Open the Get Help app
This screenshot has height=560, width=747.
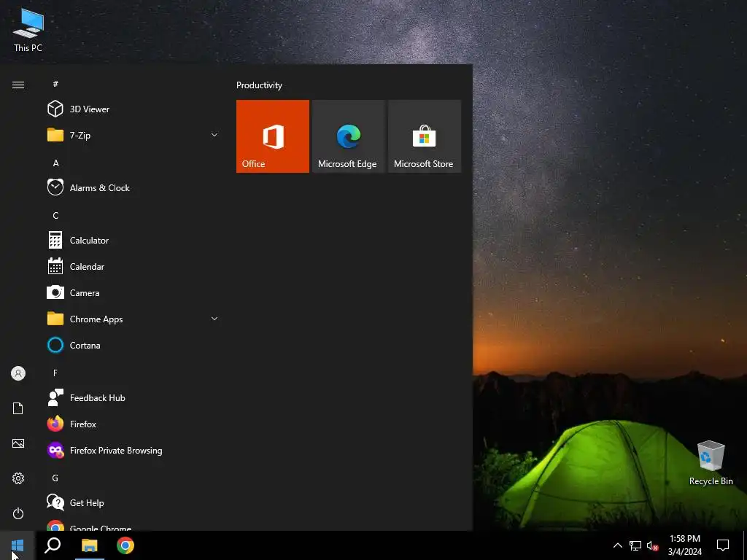(x=133, y=503)
